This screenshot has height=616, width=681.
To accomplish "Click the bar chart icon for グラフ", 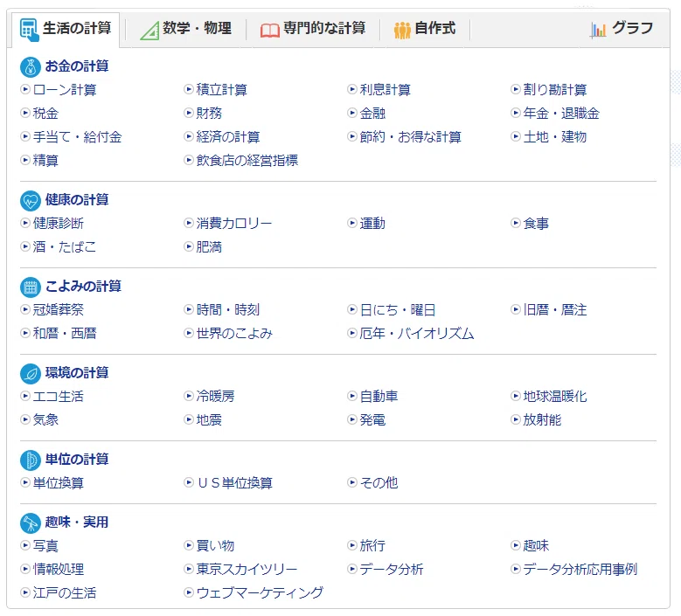I will click(x=599, y=30).
